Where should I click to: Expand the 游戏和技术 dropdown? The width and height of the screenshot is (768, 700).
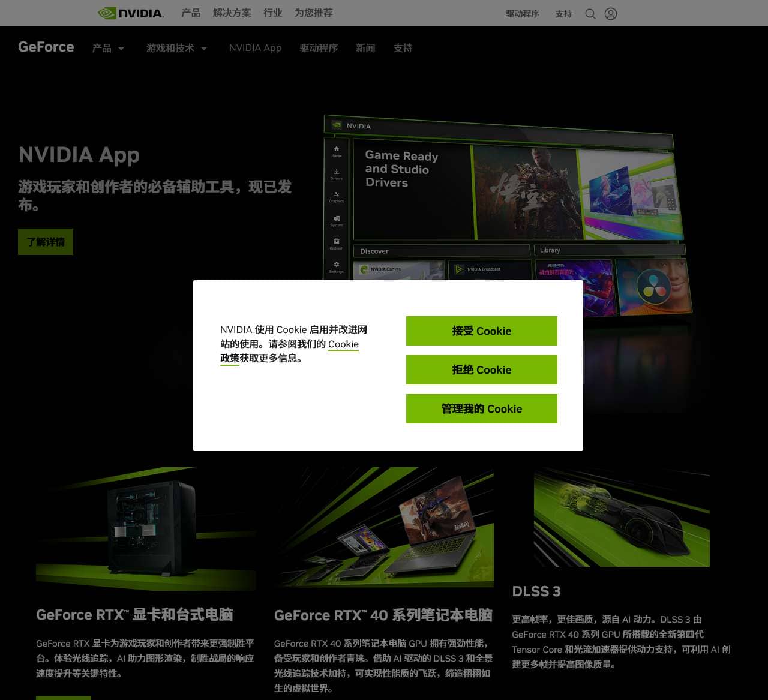tap(176, 48)
